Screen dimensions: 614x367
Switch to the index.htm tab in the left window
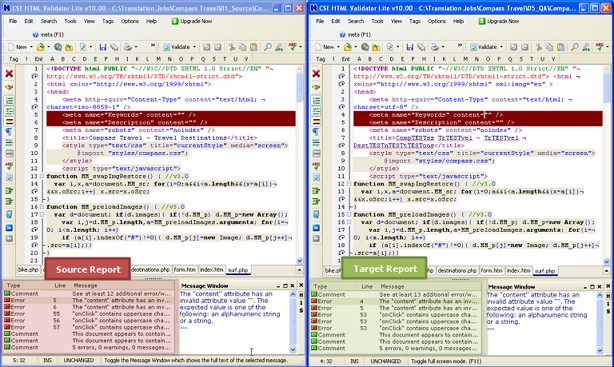(x=211, y=270)
